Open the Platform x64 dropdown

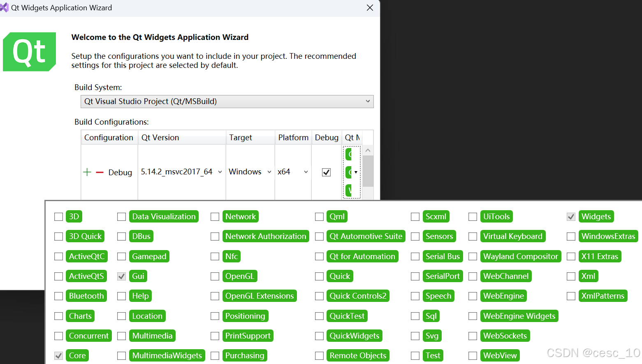pos(306,172)
